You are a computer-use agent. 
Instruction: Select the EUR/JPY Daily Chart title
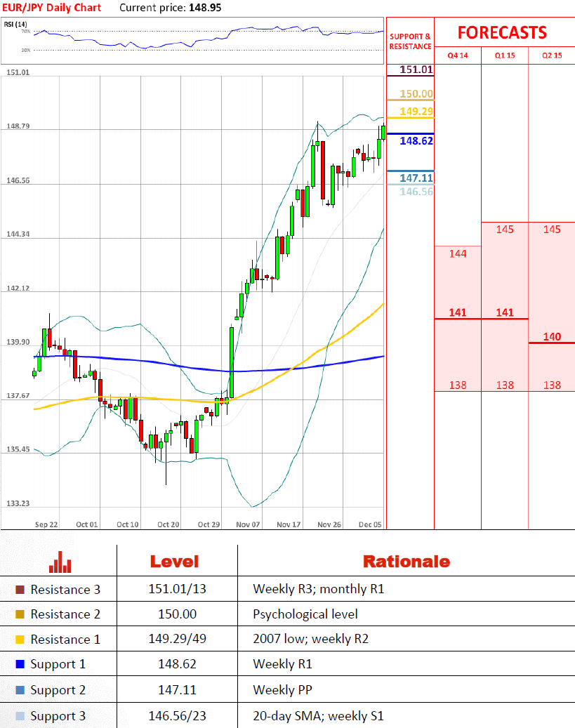tap(51, 8)
